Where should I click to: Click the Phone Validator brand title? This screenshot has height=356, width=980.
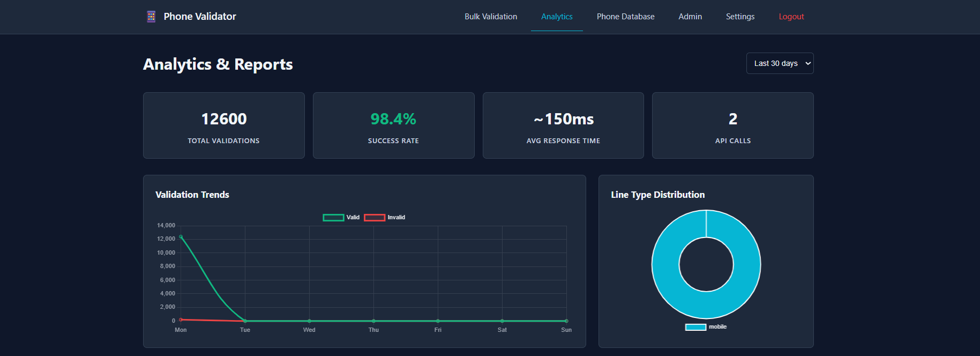(x=200, y=17)
